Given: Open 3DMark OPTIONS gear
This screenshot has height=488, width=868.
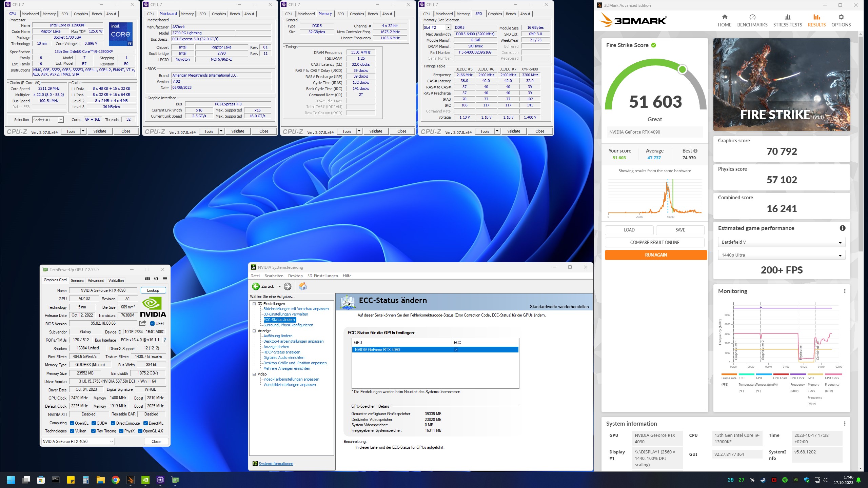Looking at the screenshot, I should pos(841,20).
